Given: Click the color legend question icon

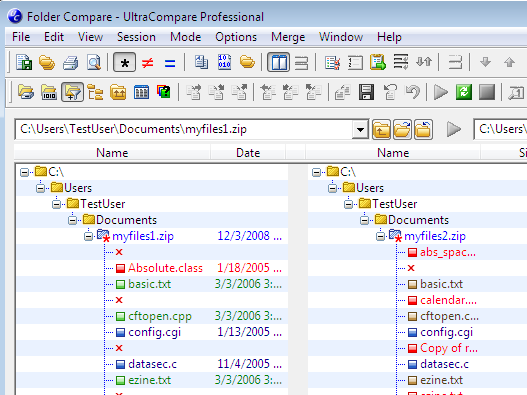Looking at the screenshot, I should (164, 92).
